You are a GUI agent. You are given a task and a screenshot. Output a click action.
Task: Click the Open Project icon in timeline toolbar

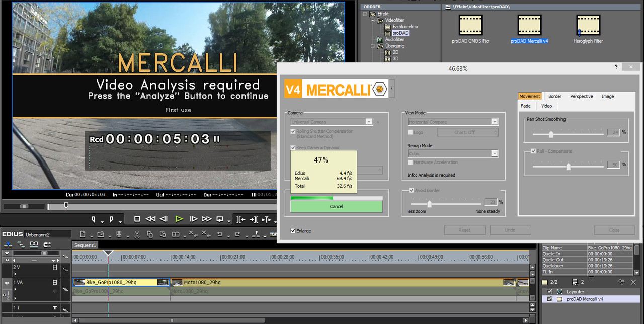coord(100,234)
